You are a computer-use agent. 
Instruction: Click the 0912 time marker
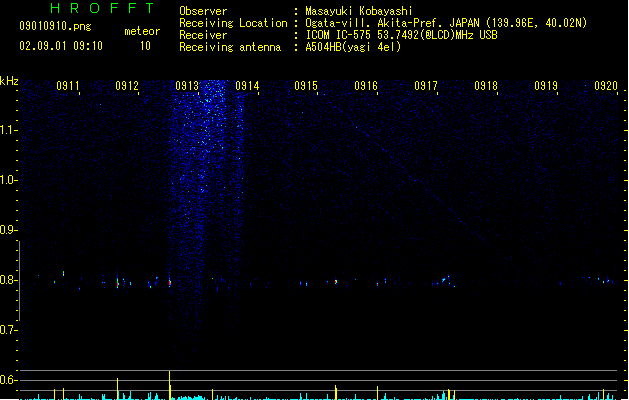tap(127, 86)
